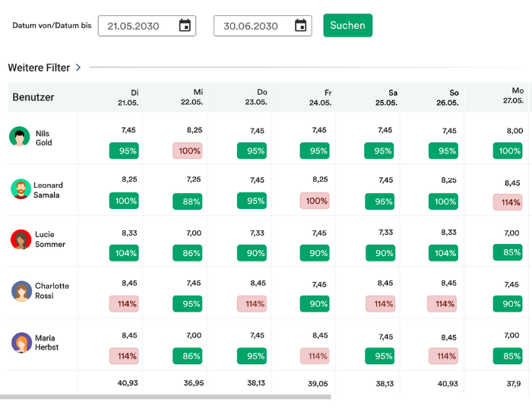This screenshot has height=418, width=532.
Task: Open calendar picker for start date 21.05.2030
Action: coord(185,26)
